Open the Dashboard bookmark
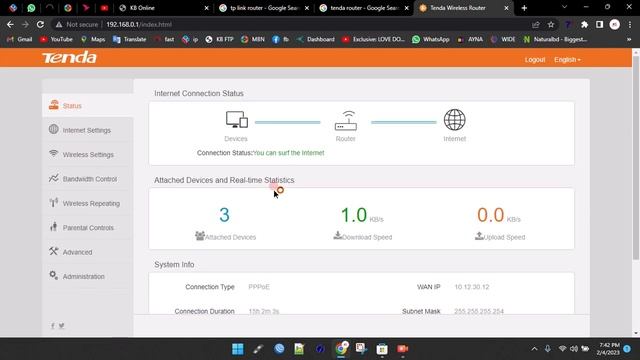The image size is (640, 360). 316,39
